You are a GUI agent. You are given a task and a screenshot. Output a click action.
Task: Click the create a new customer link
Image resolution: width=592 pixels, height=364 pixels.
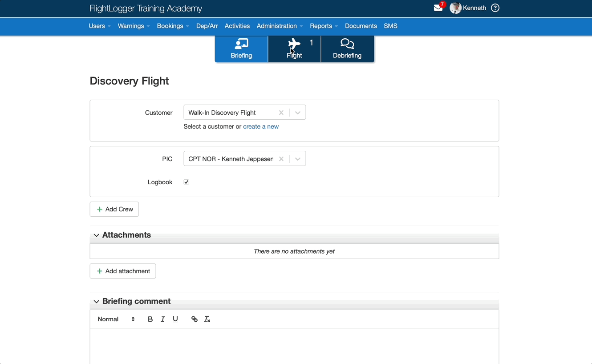click(x=261, y=126)
